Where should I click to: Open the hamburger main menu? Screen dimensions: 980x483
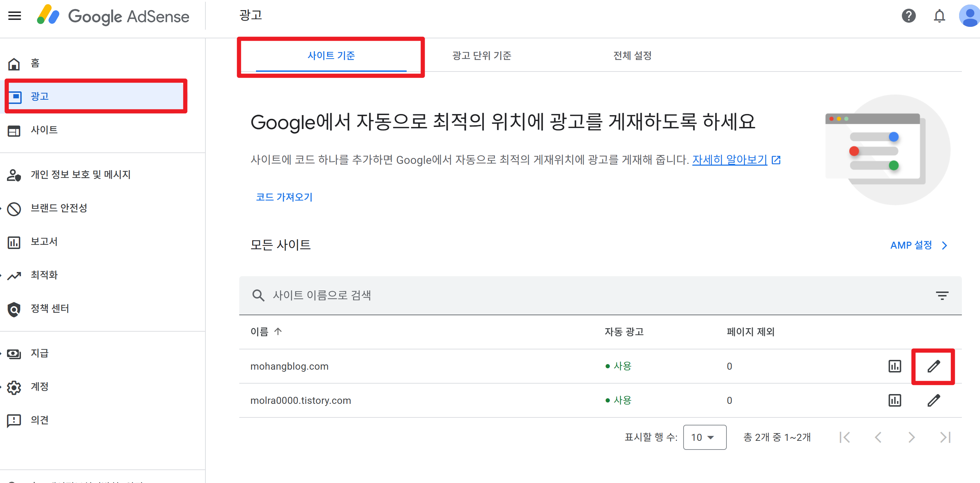(x=14, y=16)
